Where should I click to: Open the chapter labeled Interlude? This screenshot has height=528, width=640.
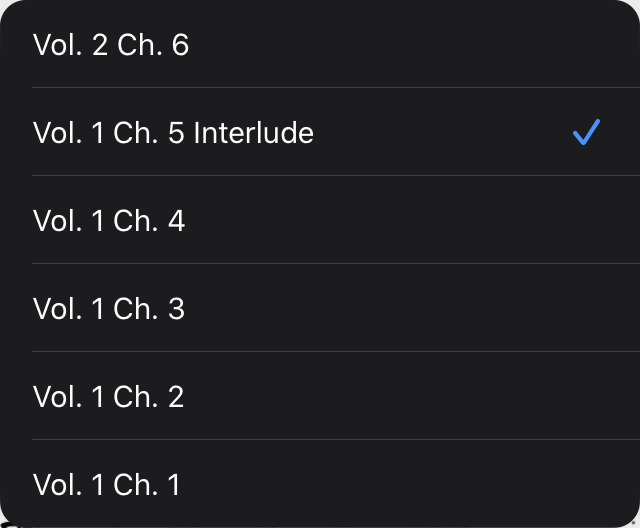[x=173, y=132]
